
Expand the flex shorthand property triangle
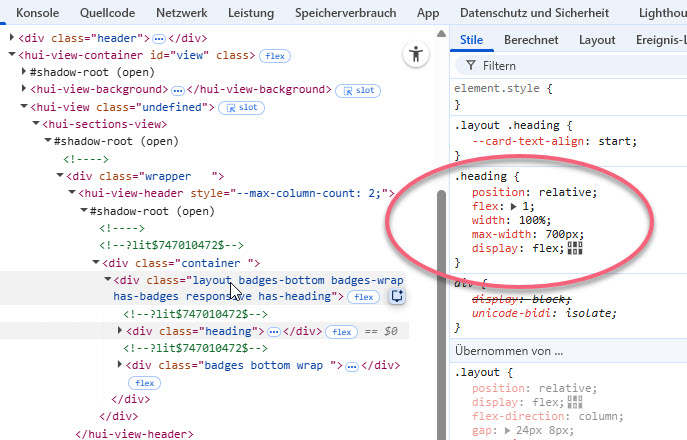point(512,207)
